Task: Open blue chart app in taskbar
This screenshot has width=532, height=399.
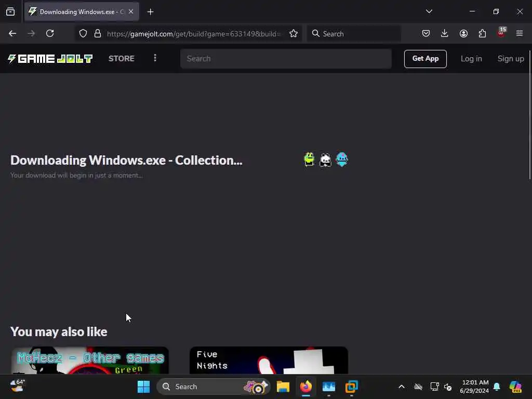Action: tap(329, 387)
